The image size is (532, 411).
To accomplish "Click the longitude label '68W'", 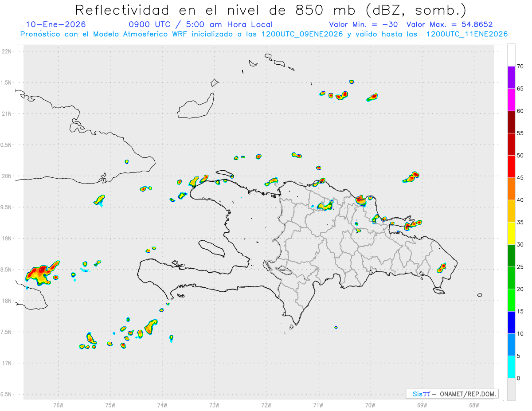I will click(474, 405).
